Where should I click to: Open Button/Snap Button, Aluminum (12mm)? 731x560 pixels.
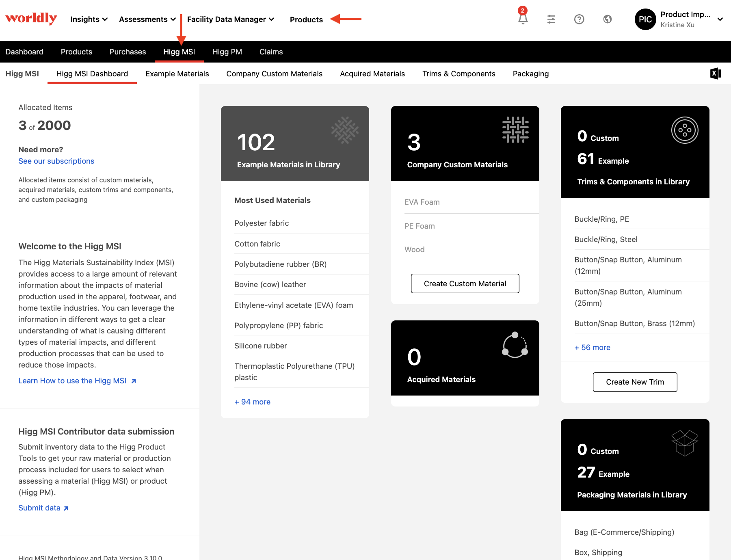pyautogui.click(x=642, y=265)
